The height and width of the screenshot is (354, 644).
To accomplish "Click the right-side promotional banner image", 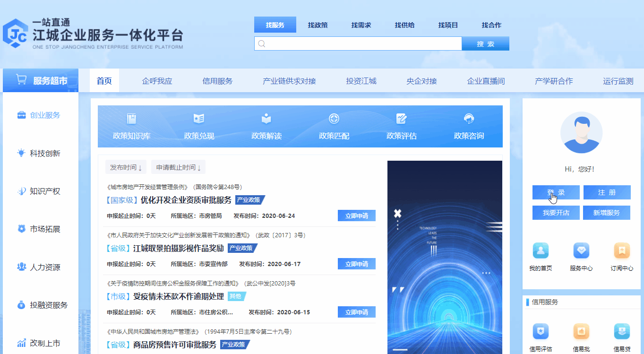I will pyautogui.click(x=445, y=258).
